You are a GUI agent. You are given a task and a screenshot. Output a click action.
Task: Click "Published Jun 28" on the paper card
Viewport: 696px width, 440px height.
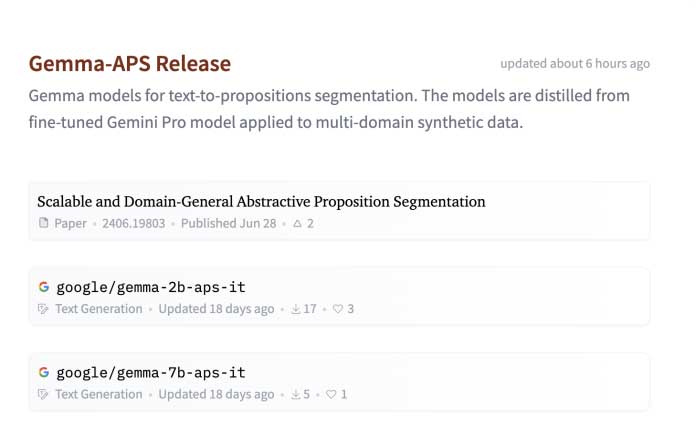click(x=228, y=223)
